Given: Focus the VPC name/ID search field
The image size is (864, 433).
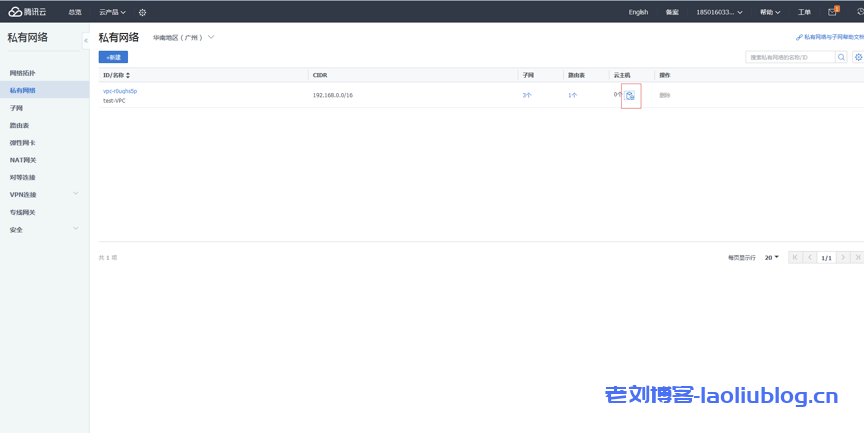Looking at the screenshot, I should (789, 57).
